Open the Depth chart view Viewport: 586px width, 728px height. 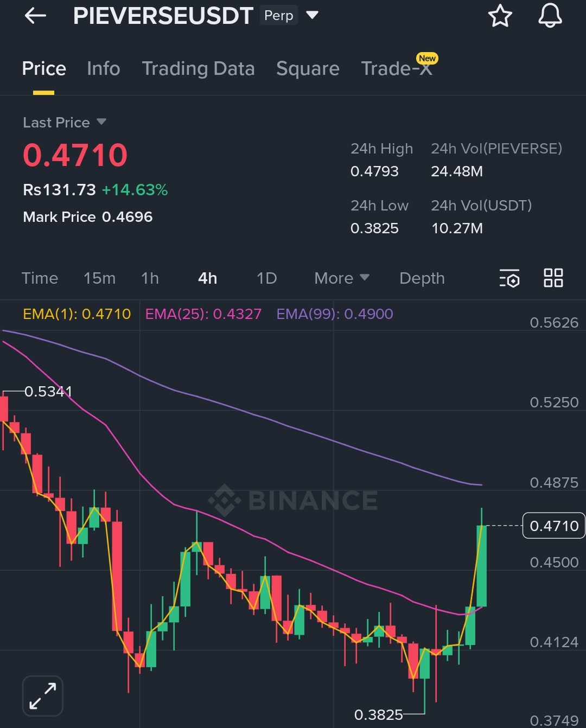422,278
